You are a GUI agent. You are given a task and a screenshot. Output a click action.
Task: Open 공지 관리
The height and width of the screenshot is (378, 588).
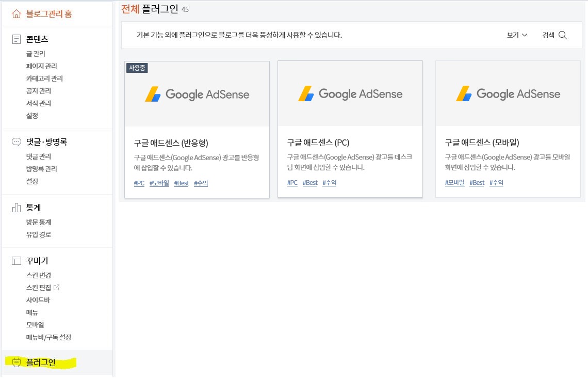point(39,91)
